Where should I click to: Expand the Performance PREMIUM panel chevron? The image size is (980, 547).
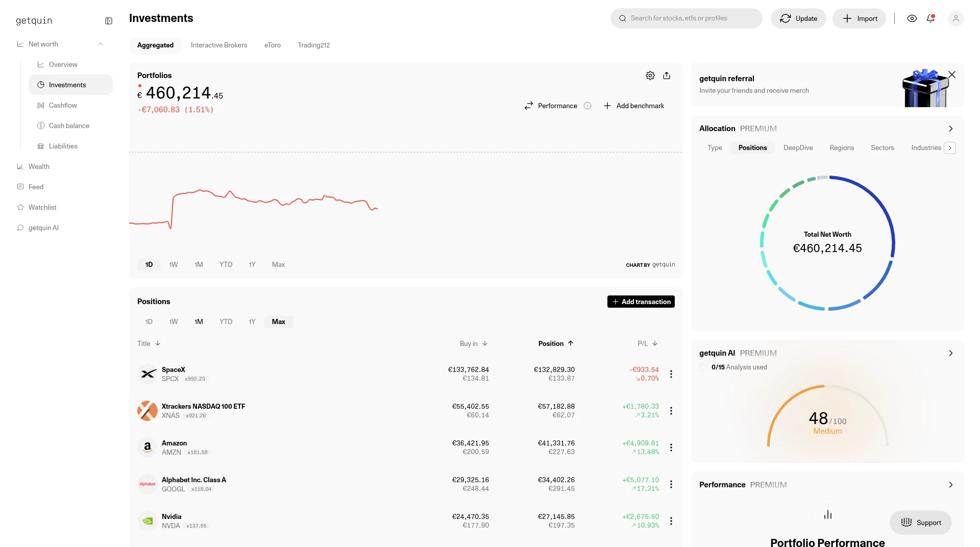[950, 485]
